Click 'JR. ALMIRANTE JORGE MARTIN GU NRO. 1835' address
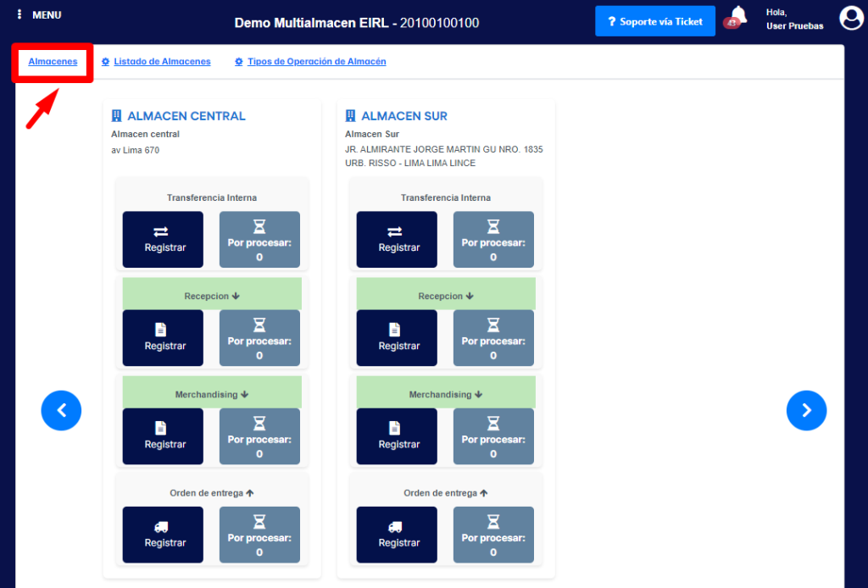868x588 pixels. click(444, 149)
